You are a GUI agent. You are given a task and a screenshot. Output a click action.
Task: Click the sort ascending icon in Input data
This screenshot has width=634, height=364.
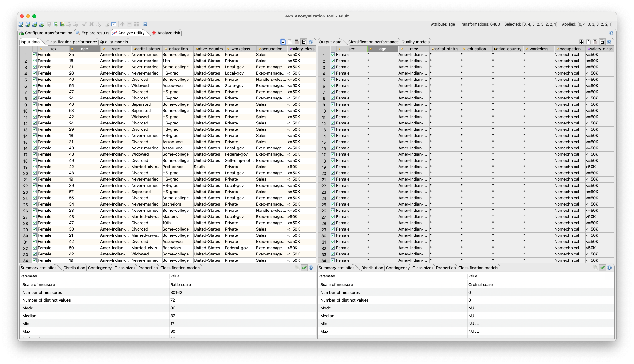tap(290, 42)
